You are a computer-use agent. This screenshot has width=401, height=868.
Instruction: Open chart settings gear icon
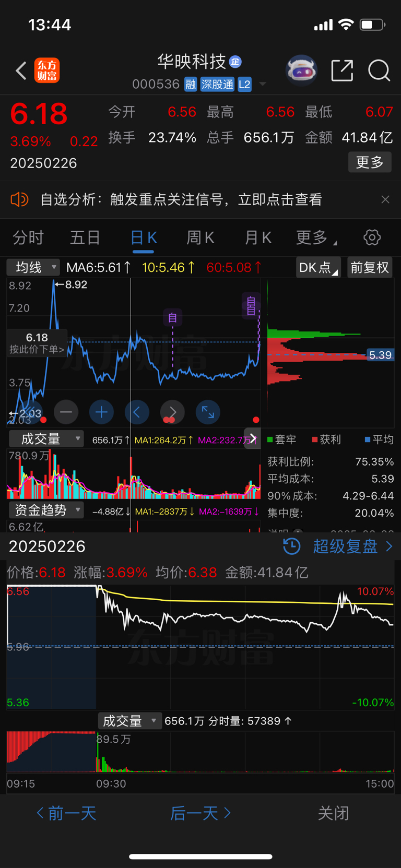click(372, 237)
